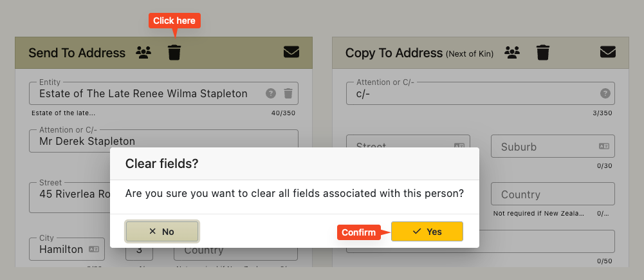Screen dimensions: 644x280
Task: Click trash icon in Send To Address header
Action: coord(174,53)
